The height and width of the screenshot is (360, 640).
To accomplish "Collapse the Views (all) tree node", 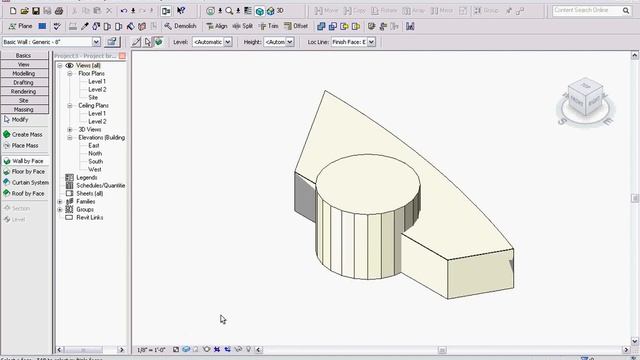I will coord(60,65).
